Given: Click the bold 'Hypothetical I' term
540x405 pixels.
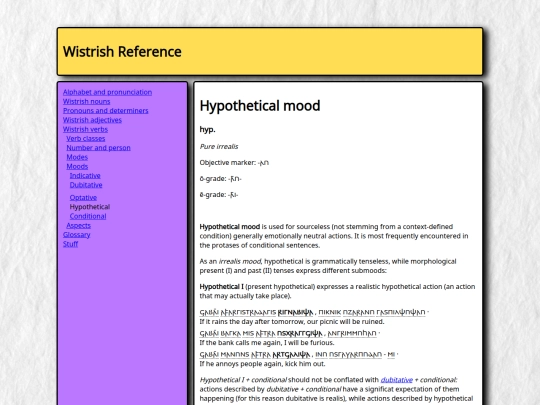Looking at the screenshot, I should (221, 287).
